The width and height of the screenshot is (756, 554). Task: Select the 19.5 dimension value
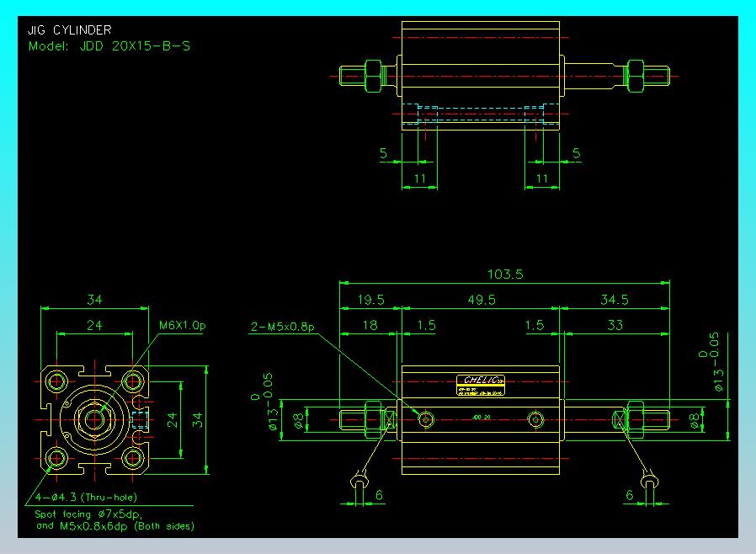370,300
